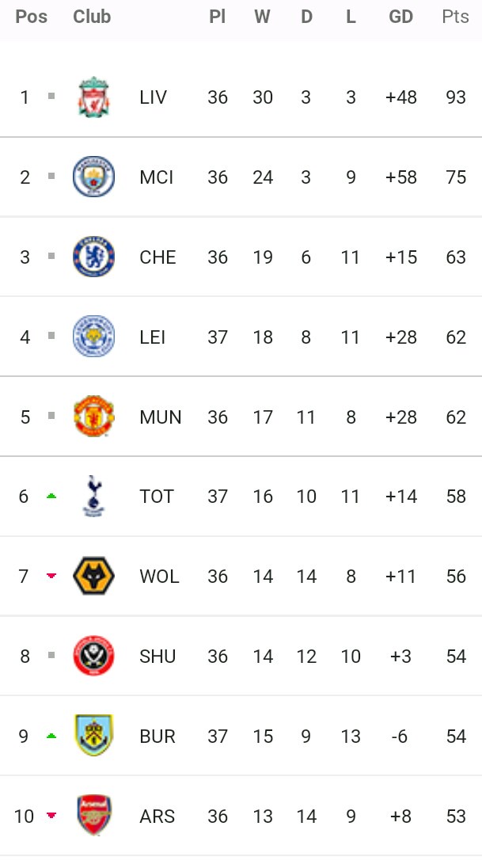The image size is (482, 868).
Task: Click the Burnley club crest
Action: (93, 736)
